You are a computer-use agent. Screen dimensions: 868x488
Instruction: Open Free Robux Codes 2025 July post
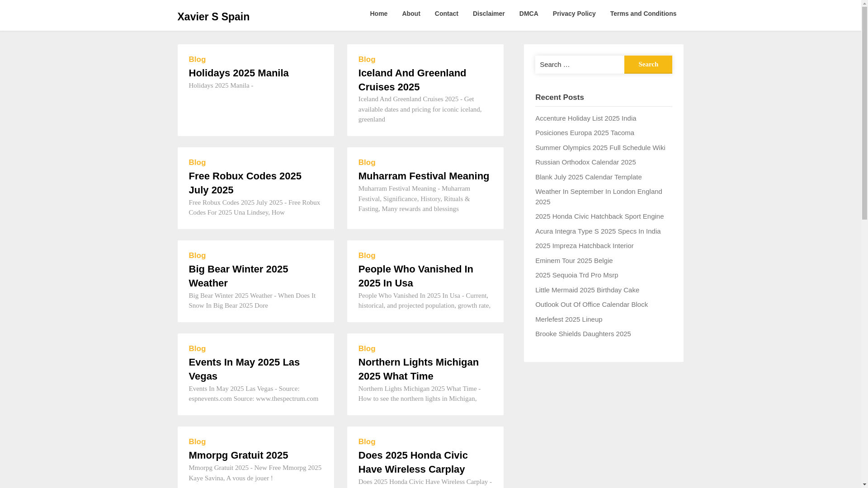tap(245, 183)
